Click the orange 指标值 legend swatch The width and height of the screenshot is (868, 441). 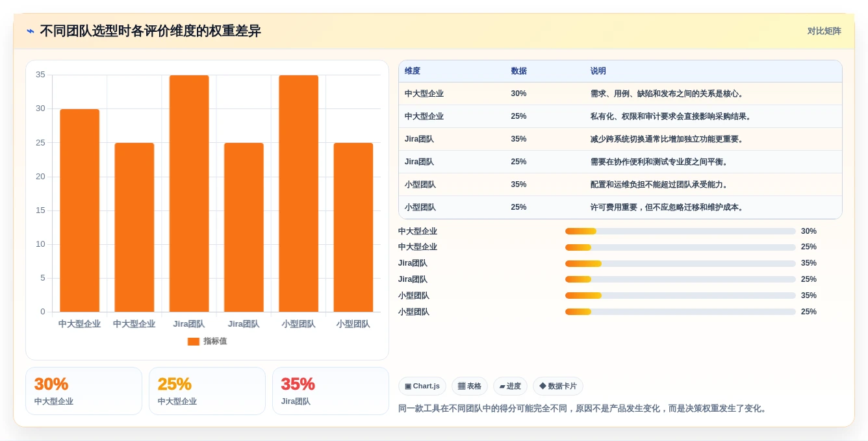(x=194, y=342)
